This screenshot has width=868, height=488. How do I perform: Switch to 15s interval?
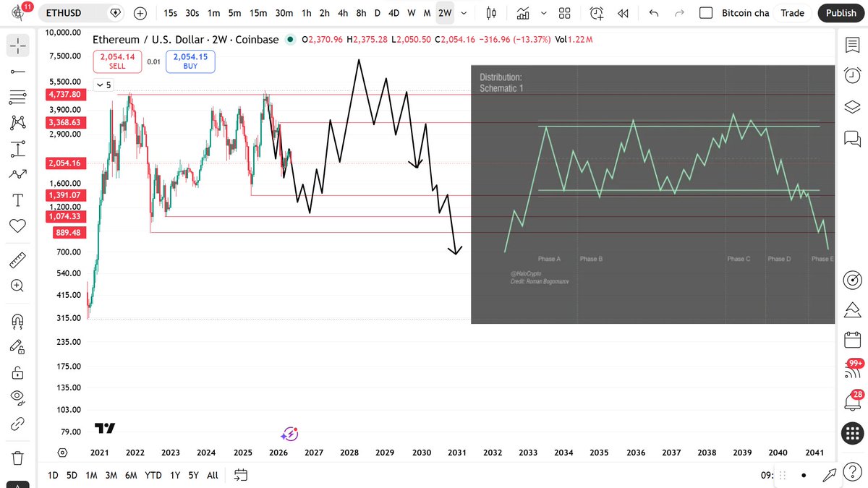coord(170,13)
